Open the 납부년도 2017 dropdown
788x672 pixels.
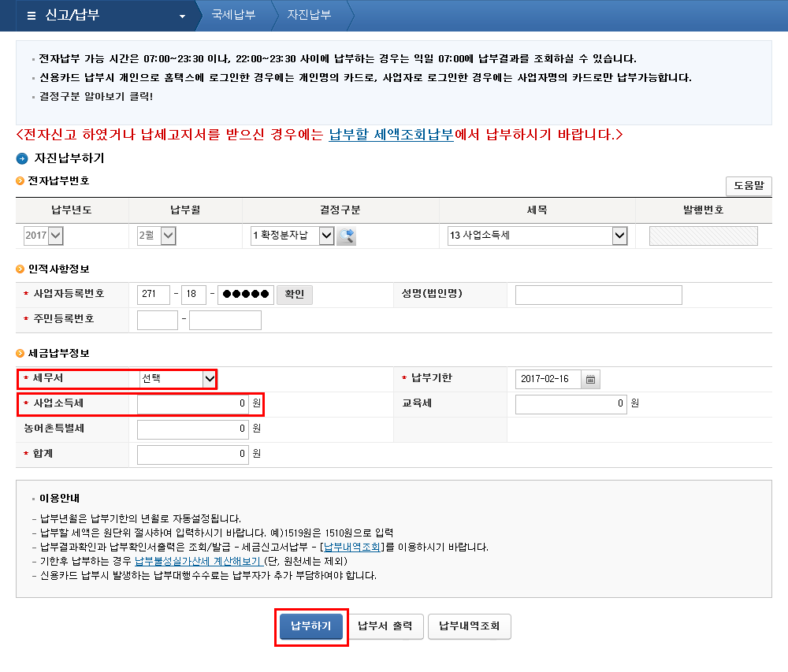(43, 236)
